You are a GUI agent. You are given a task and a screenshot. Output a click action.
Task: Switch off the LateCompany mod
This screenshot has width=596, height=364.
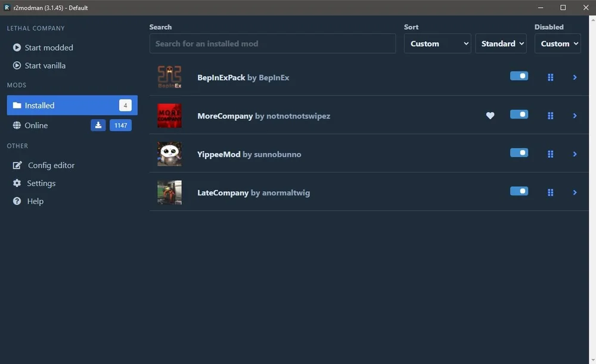click(519, 191)
